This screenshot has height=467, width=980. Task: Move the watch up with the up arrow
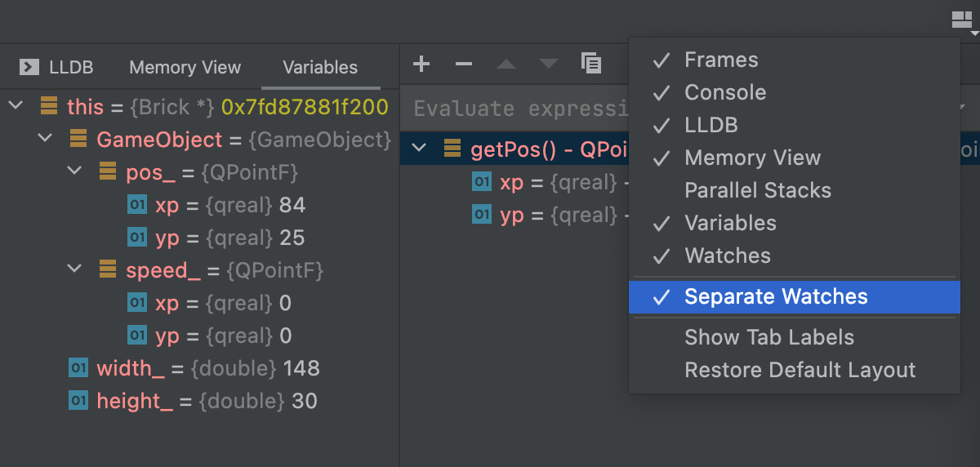click(506, 63)
